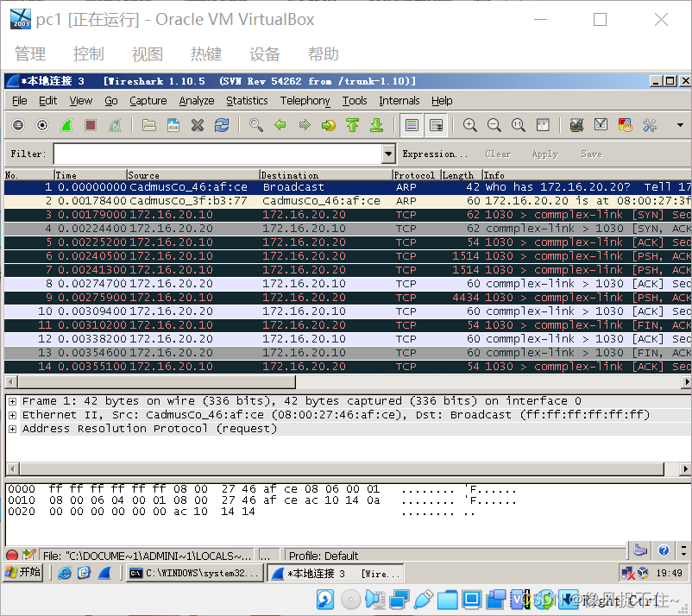
Task: Open a capture file (folder icon)
Action: coord(148,125)
